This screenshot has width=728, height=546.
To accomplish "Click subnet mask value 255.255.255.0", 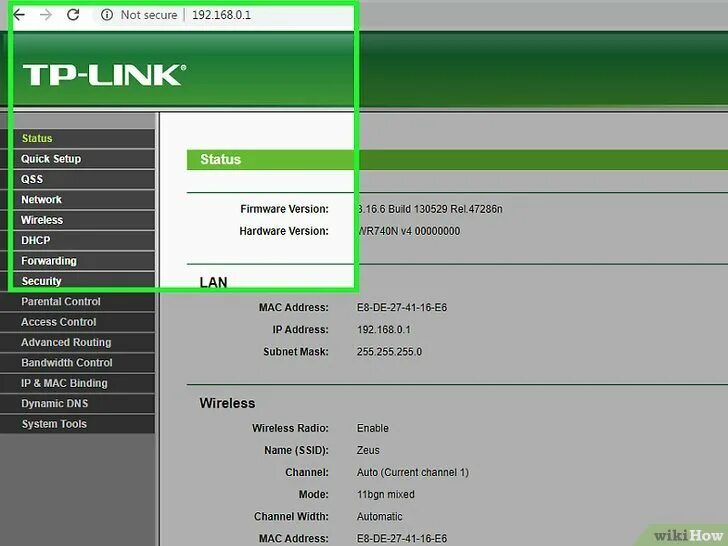I will click(x=389, y=352).
